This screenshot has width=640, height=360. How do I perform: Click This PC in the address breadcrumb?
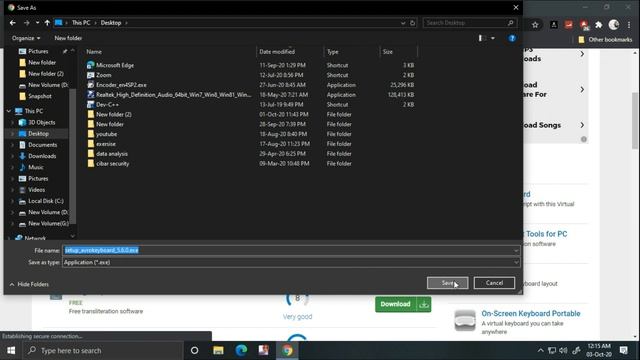pyautogui.click(x=81, y=23)
